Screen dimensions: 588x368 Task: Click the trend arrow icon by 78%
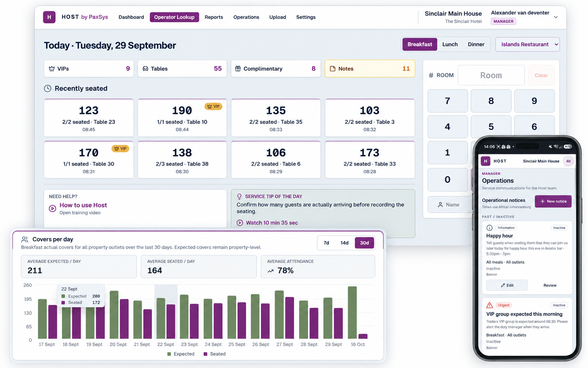point(271,271)
